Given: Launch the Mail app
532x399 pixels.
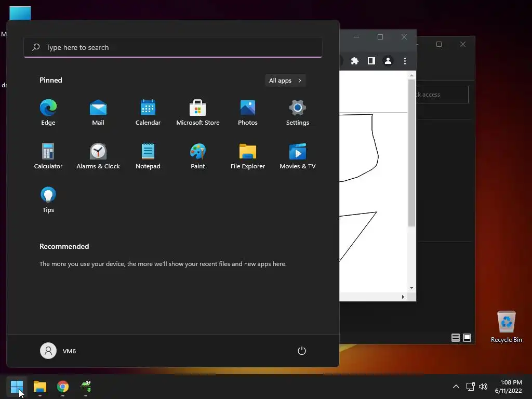Looking at the screenshot, I should tap(98, 113).
